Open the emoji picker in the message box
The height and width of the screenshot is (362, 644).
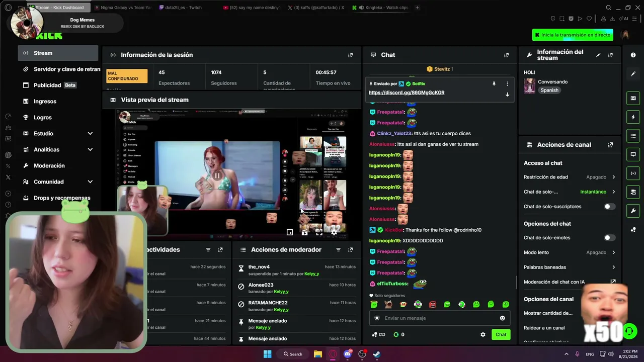tap(502, 318)
